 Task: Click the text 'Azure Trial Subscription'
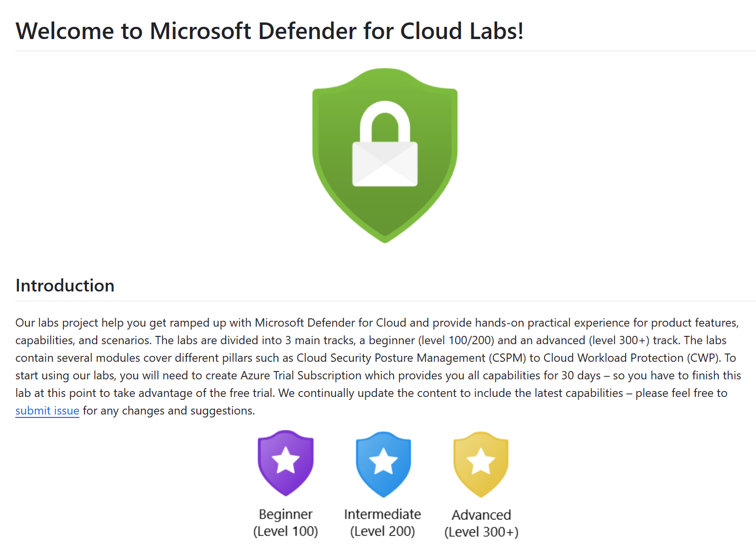301,375
